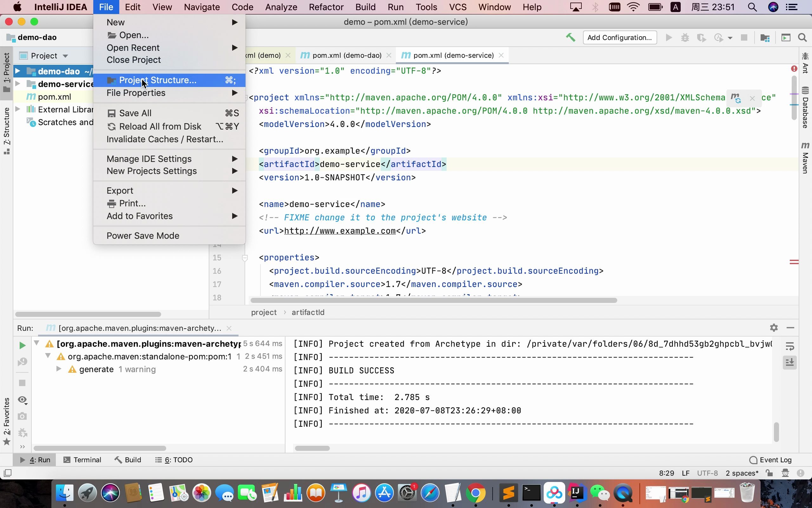Open Run panel settings gear
Viewport: 812px width, 508px height.
click(x=774, y=328)
